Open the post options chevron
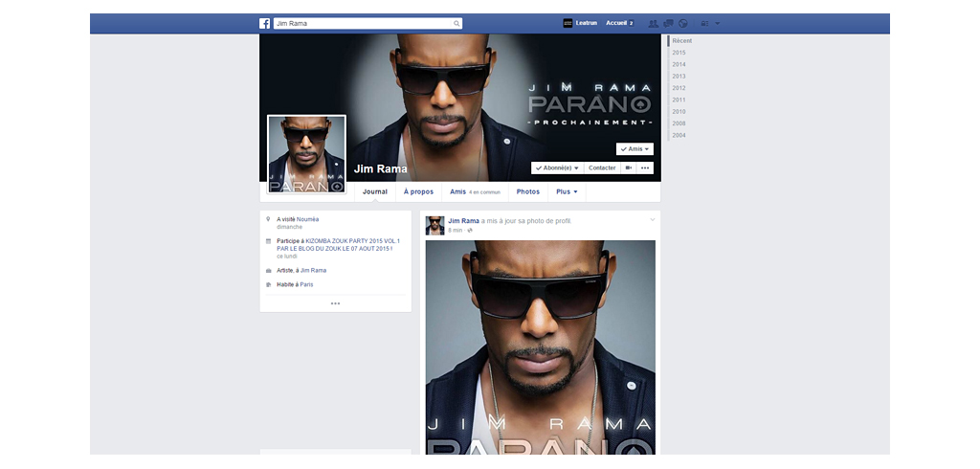The width and height of the screenshot is (980, 469). 653,220
